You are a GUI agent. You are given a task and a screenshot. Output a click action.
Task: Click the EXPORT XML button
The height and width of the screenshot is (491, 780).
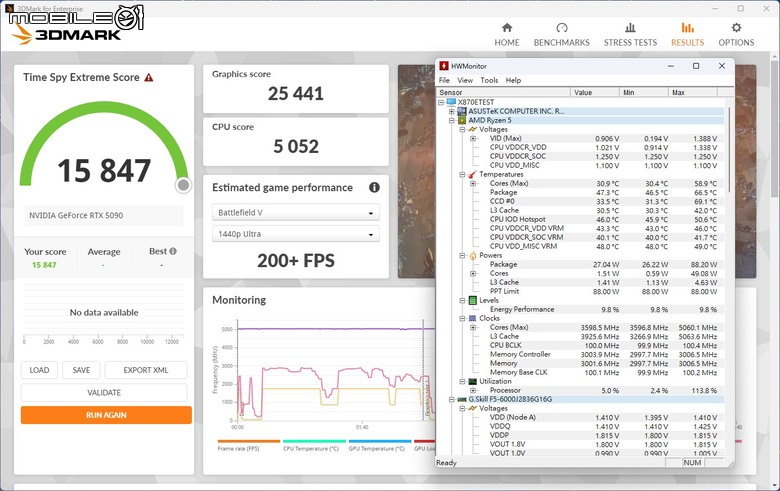[146, 370]
